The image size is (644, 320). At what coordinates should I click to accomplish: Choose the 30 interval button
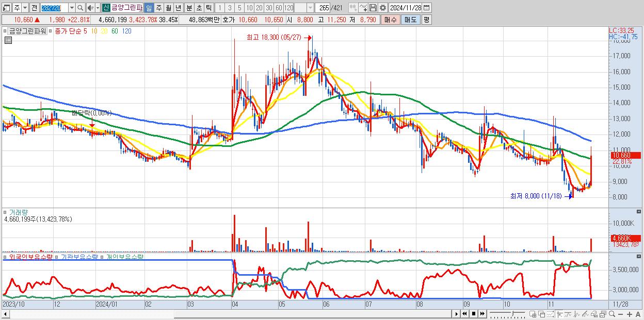(x=269, y=8)
